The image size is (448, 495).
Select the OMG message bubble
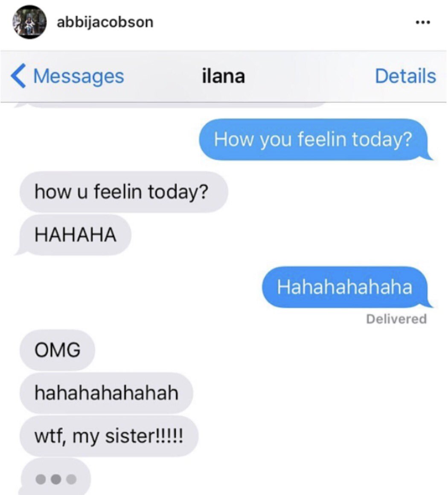coord(57,350)
